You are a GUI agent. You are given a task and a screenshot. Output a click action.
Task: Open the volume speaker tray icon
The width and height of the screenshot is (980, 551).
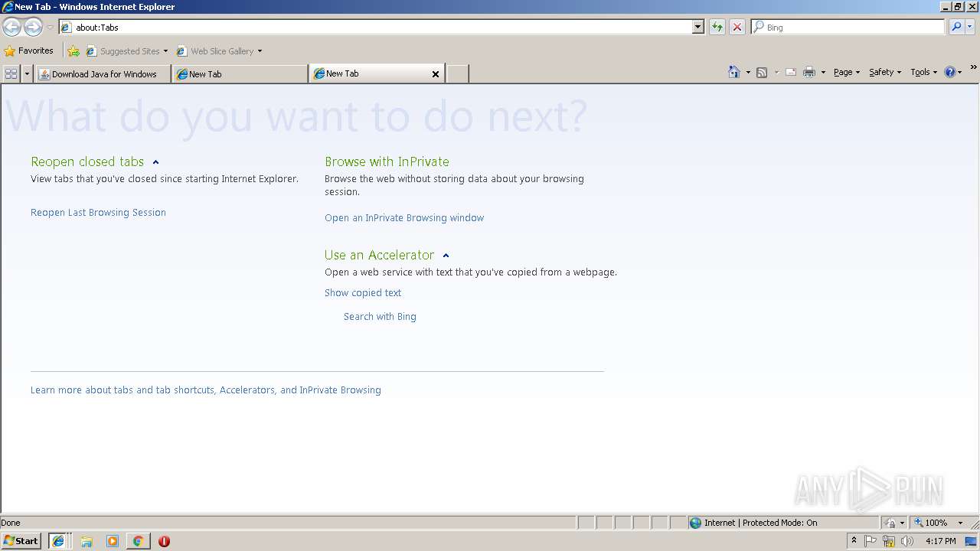[907, 541]
